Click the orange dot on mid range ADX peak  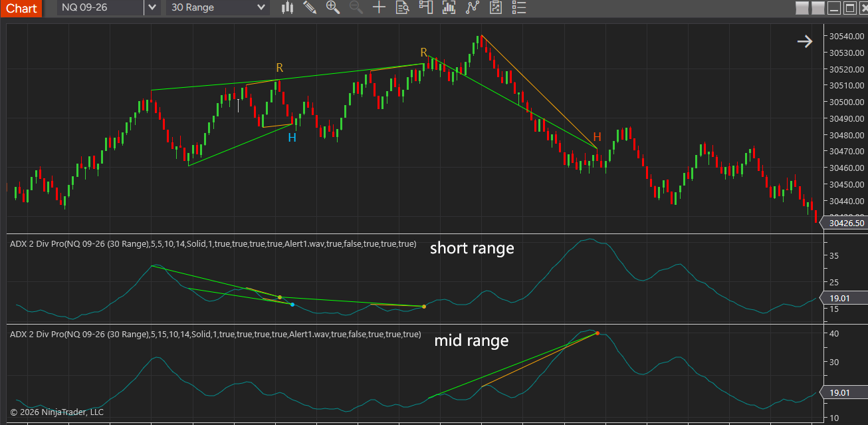click(597, 333)
